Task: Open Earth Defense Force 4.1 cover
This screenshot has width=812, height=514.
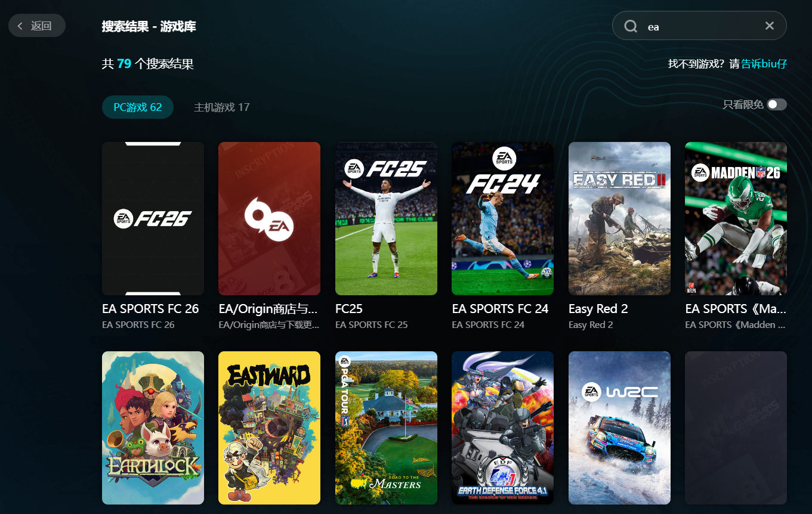Action: tap(502, 428)
